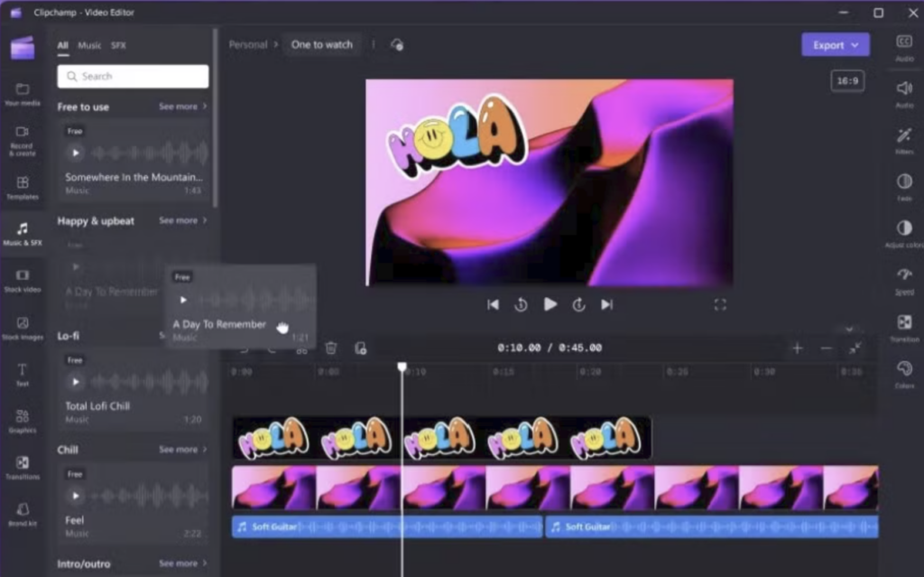The height and width of the screenshot is (577, 924).
Task: Play the 'Feel' music preview
Action: point(75,496)
